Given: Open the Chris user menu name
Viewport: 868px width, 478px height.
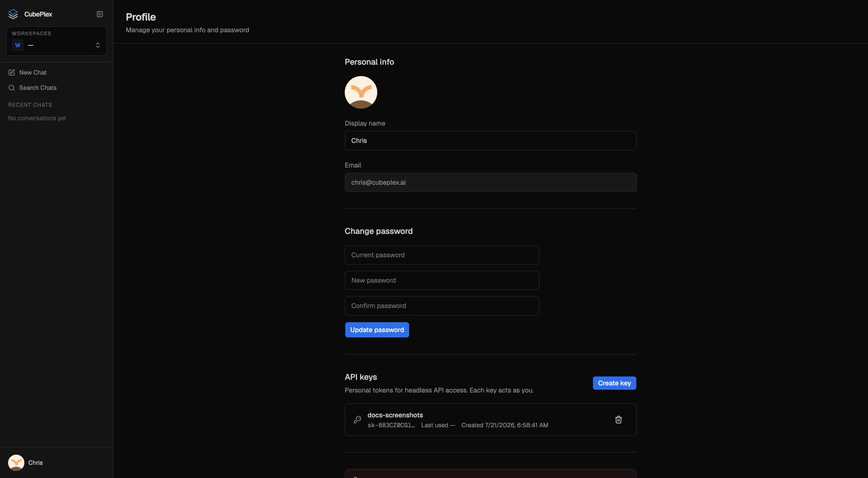Looking at the screenshot, I should [35, 463].
